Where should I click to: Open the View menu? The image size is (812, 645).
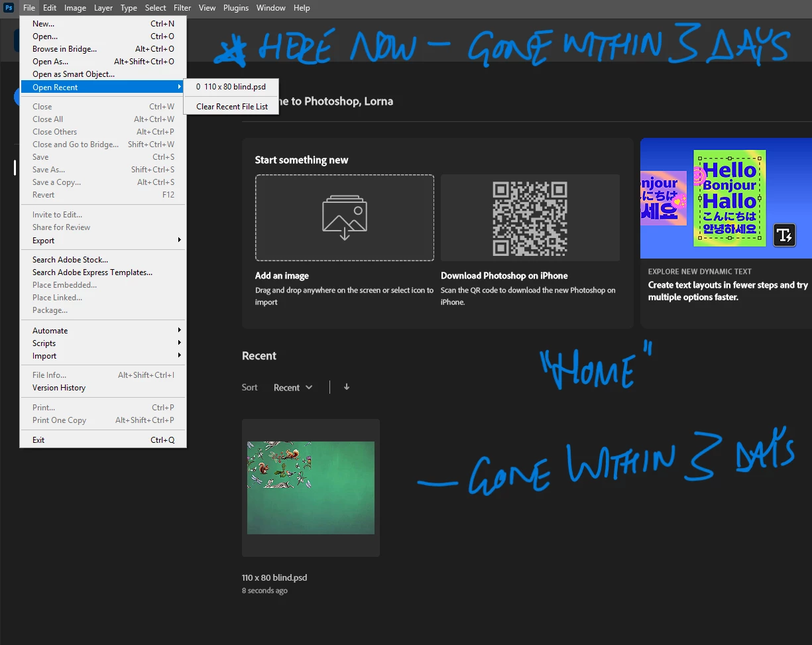tap(207, 8)
